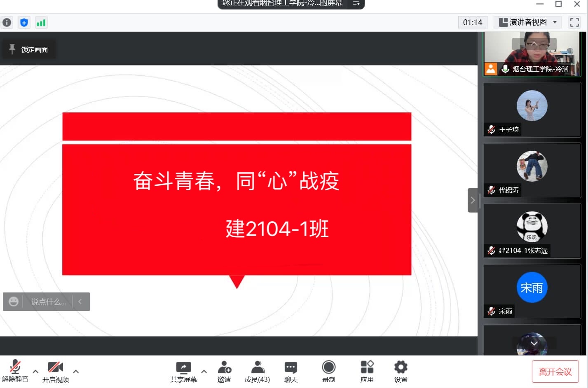Type in 说点什么 message field
The height and width of the screenshot is (388, 588).
pos(48,302)
